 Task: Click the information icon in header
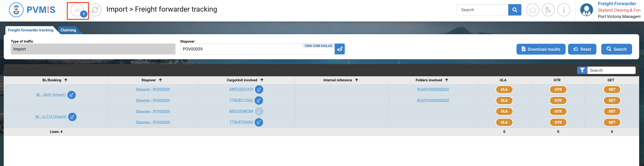[x=564, y=10]
